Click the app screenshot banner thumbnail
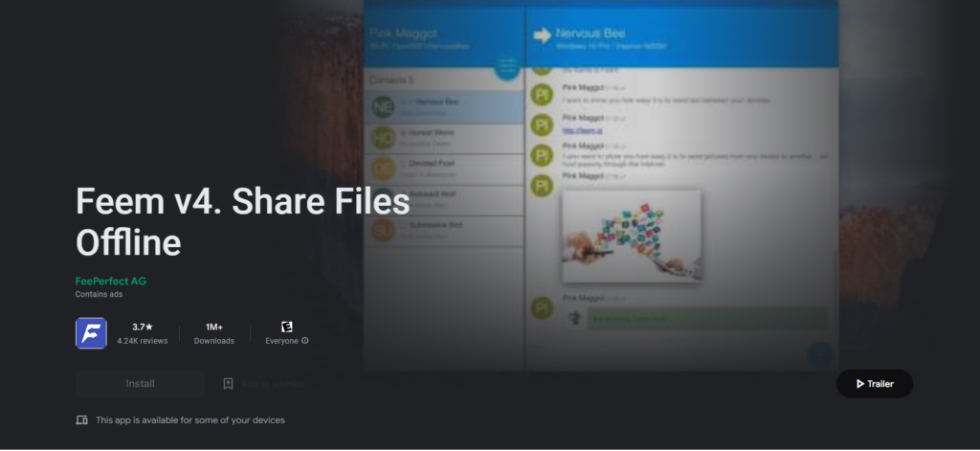Screen dimensions: 980x451 click(x=600, y=186)
